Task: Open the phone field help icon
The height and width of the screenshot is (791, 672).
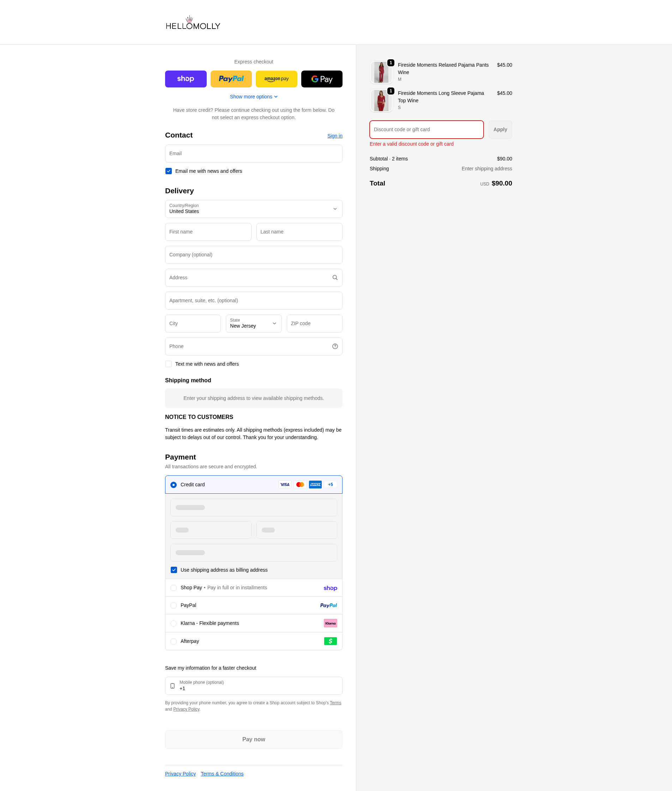Action: point(335,346)
